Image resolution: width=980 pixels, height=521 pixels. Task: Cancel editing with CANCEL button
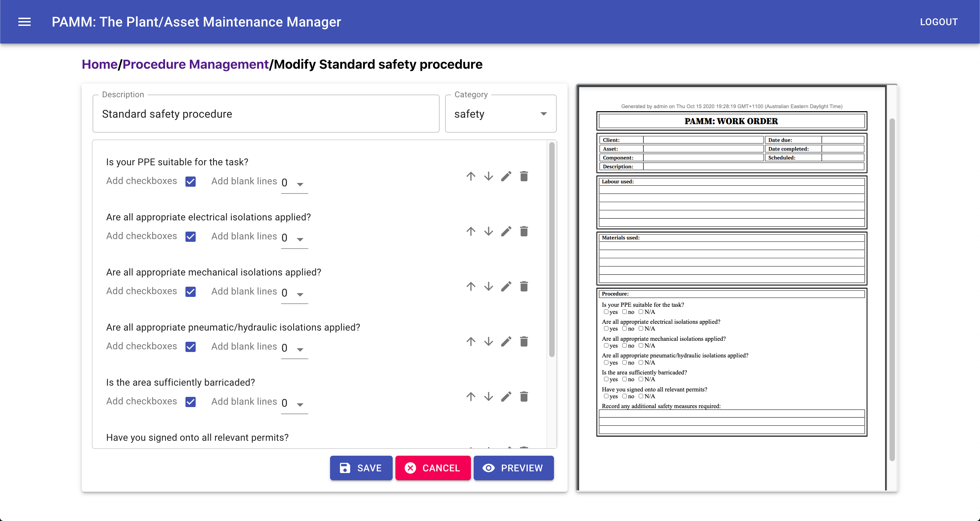(x=433, y=468)
